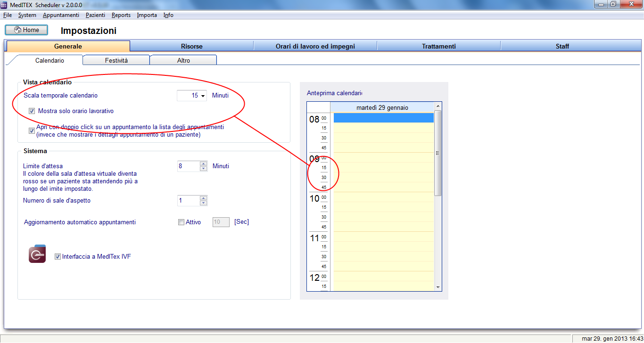Switch to the Trattamenti tab
This screenshot has height=343, width=644.
[x=439, y=46]
